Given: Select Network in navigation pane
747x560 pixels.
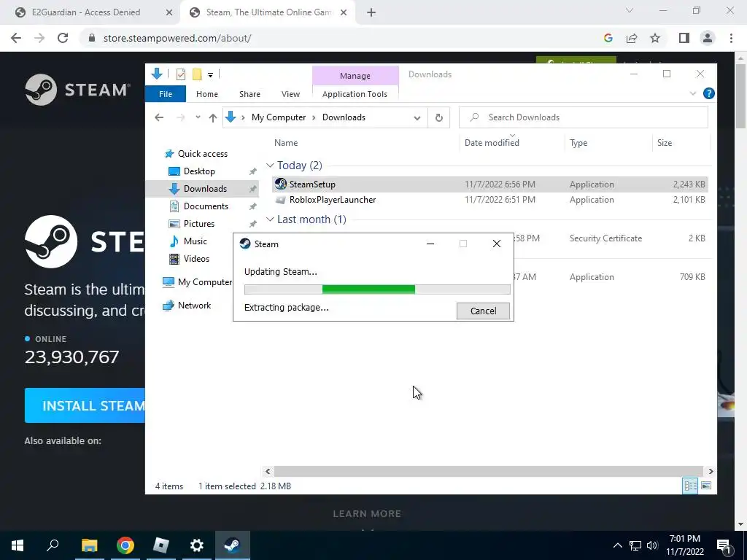Looking at the screenshot, I should click(194, 306).
